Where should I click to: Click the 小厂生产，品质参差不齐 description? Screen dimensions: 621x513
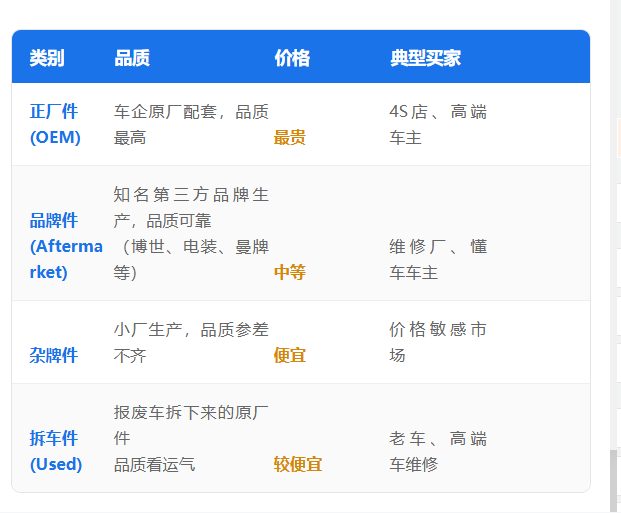(x=191, y=342)
